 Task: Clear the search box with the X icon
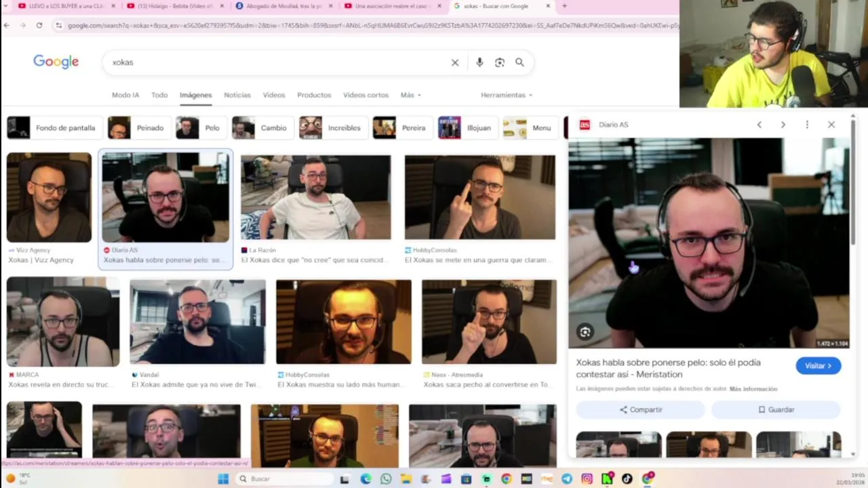pos(455,62)
